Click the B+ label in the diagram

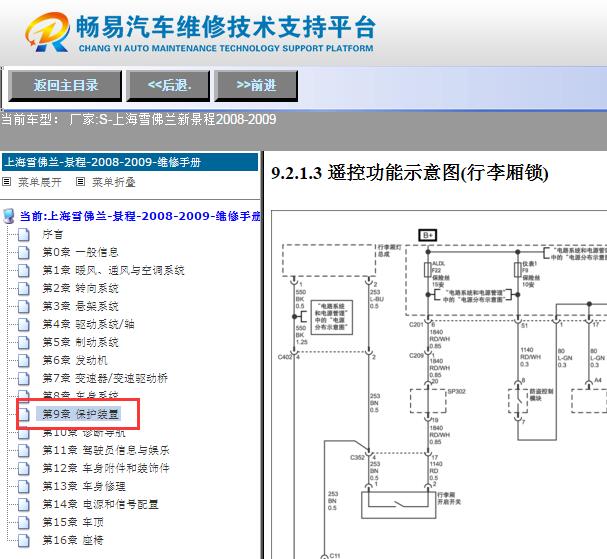pyautogui.click(x=428, y=235)
